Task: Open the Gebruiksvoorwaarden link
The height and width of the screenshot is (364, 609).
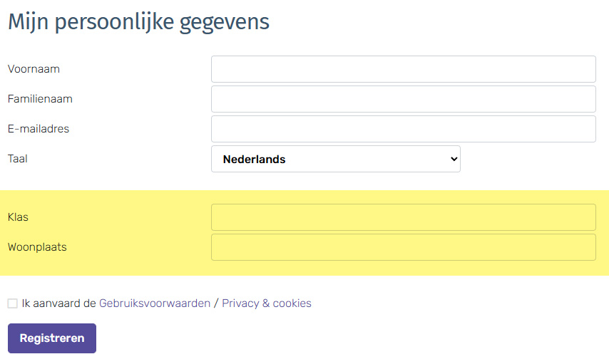Action: (x=155, y=303)
